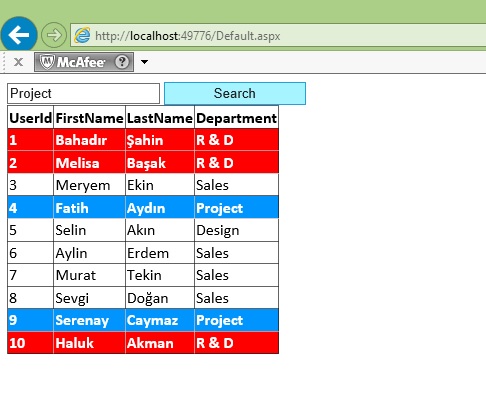
Task: Click Project department in Fatih's row
Action: tap(236, 208)
